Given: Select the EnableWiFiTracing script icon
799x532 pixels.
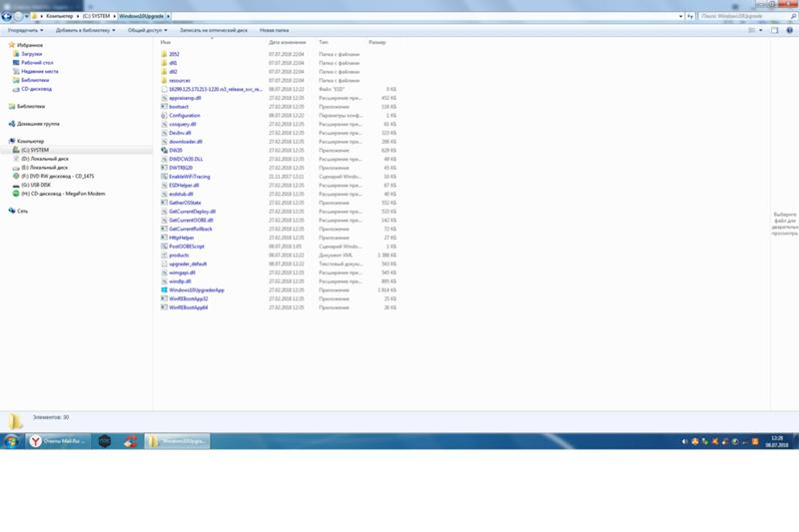Looking at the screenshot, I should click(x=164, y=176).
